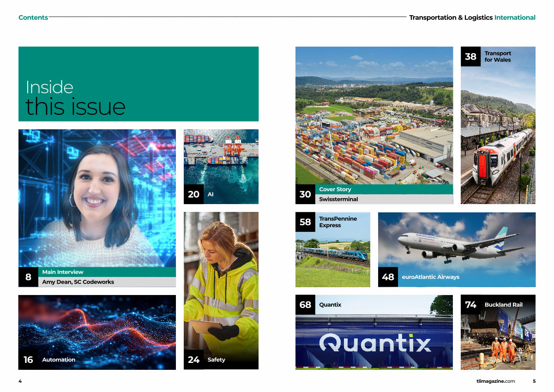The width and height of the screenshot is (554, 392).
Task: Click the euroAtlantic Airways airplane image
Action: coord(457,250)
